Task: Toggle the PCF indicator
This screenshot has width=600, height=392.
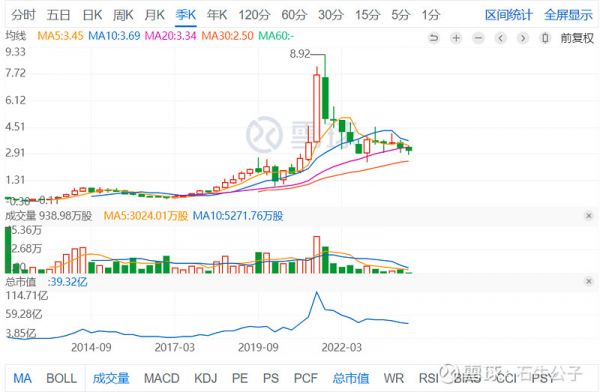Action: (306, 378)
